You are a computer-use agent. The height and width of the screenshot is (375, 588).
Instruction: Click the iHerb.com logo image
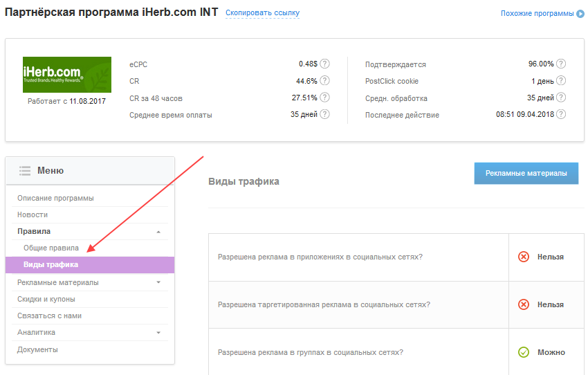[67, 75]
